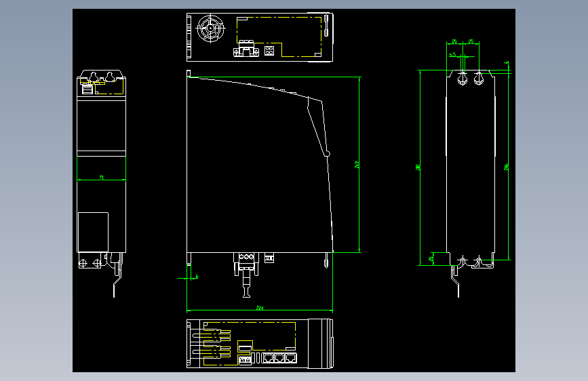Viewport: 588px width, 381px height.
Task: Select the "20" dimension at rear view bottom
Action: (x=431, y=258)
